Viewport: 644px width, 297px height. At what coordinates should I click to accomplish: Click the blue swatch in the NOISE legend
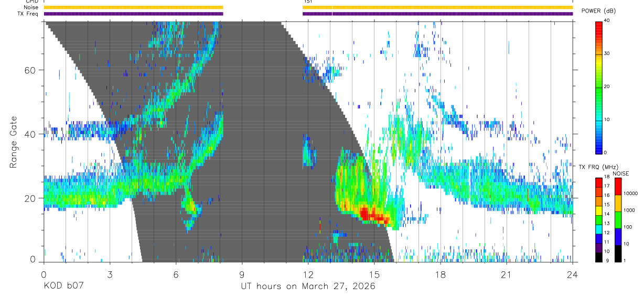point(617,236)
